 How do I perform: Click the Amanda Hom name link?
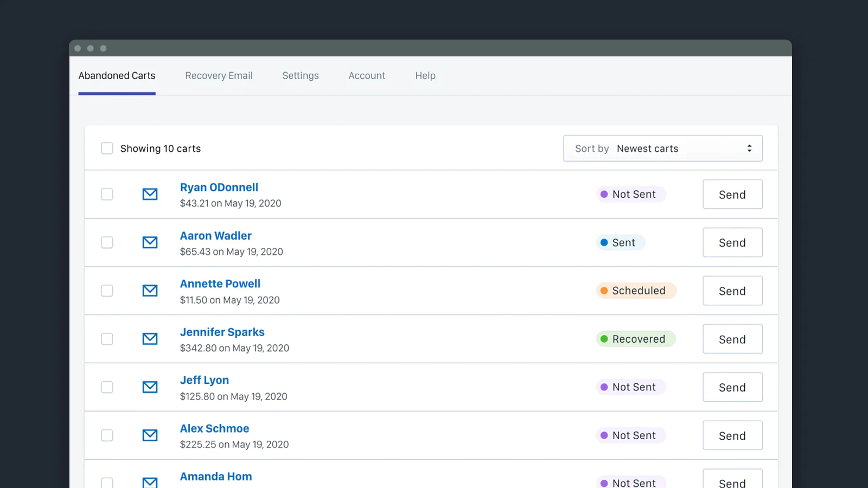pos(216,477)
